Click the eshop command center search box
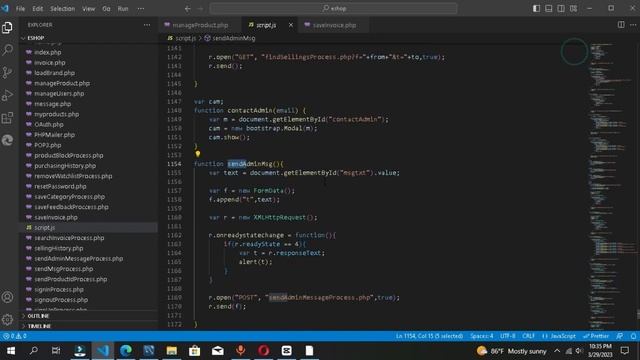The width and height of the screenshot is (640, 360). (x=333, y=8)
